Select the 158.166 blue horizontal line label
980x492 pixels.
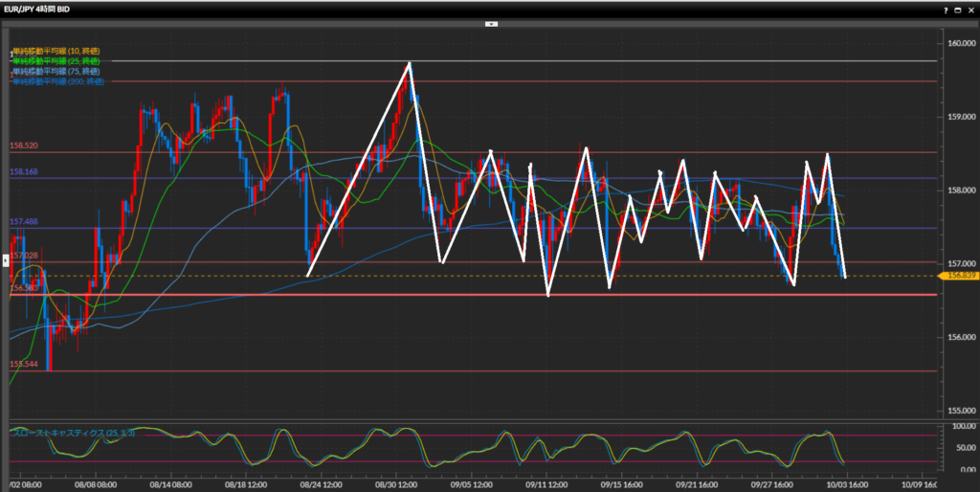coord(24,172)
